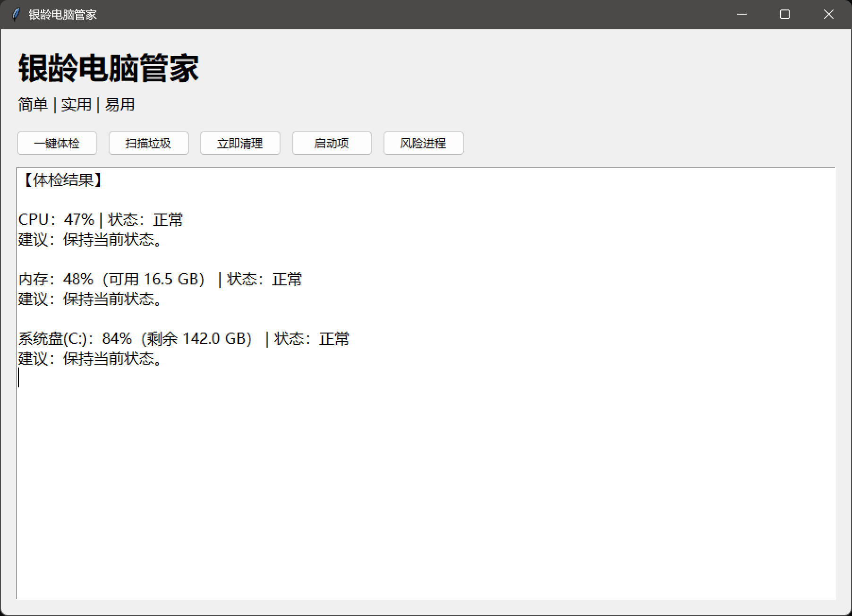This screenshot has width=852, height=616.
Task: Click the feather app icon in title bar
Action: tap(16, 15)
